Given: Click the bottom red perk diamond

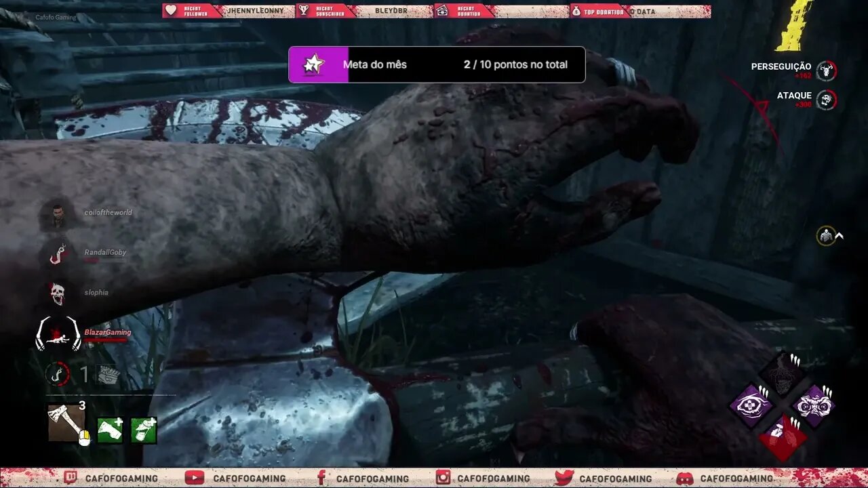Looking at the screenshot, I should 782,437.
